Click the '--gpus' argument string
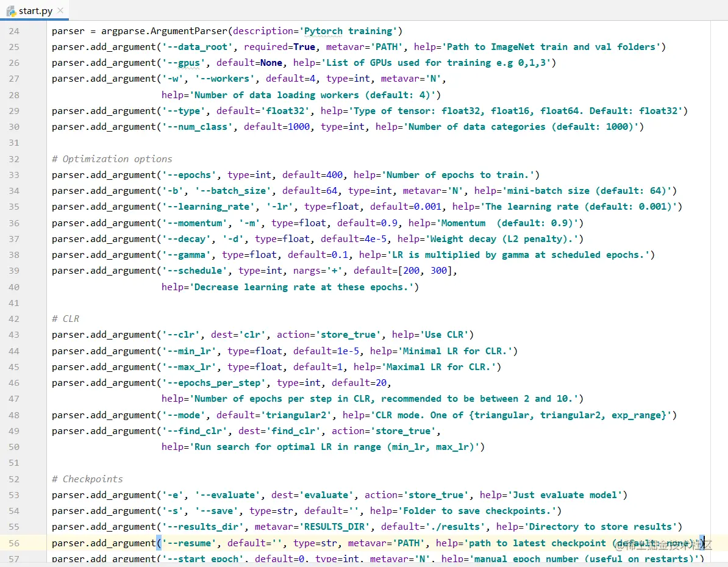 click(x=184, y=63)
